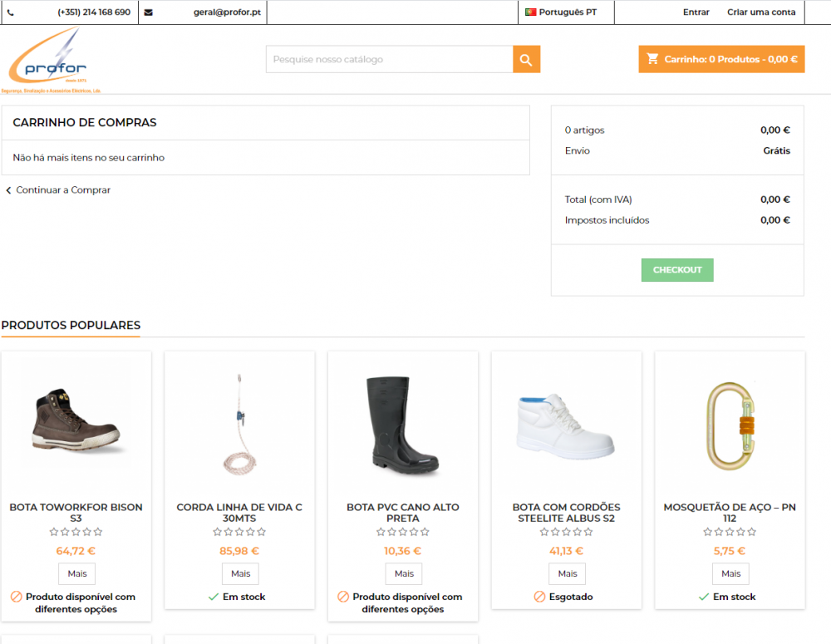Focus the catalog search input field
Viewport: 831px width, 644px height.
coord(390,59)
